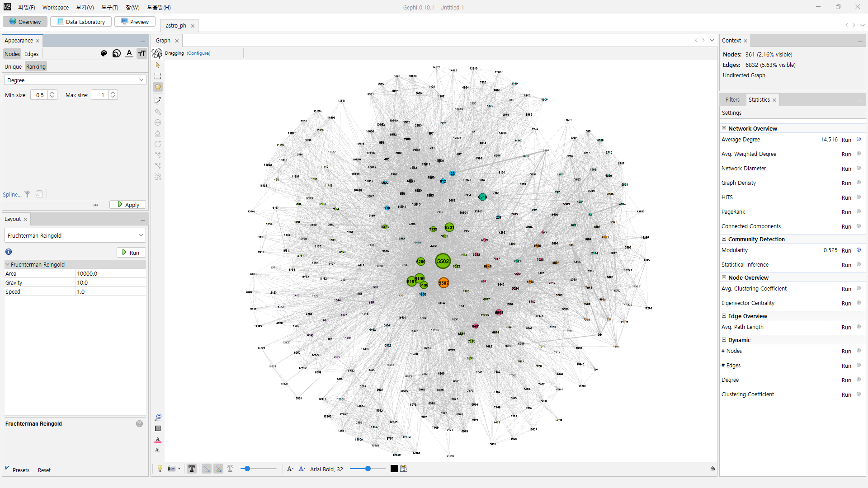Click the black label color swatch
This screenshot has height=488, width=868.
(x=394, y=469)
